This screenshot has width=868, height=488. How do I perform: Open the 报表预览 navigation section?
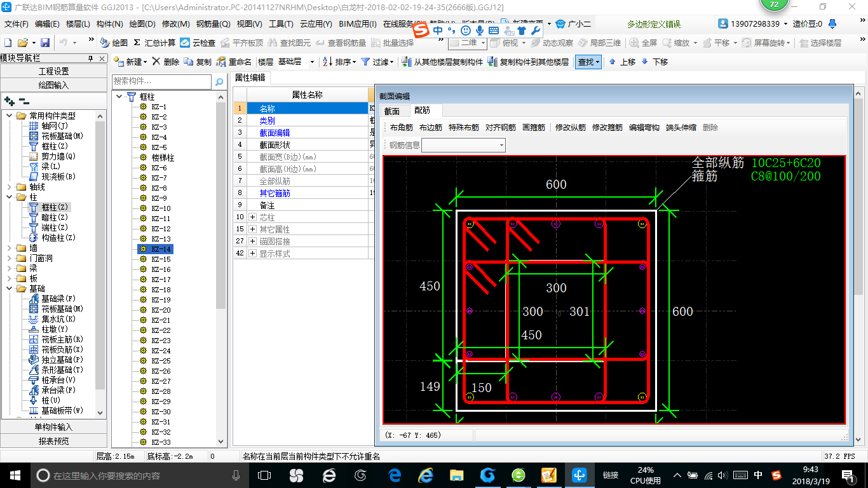pyautogui.click(x=53, y=440)
